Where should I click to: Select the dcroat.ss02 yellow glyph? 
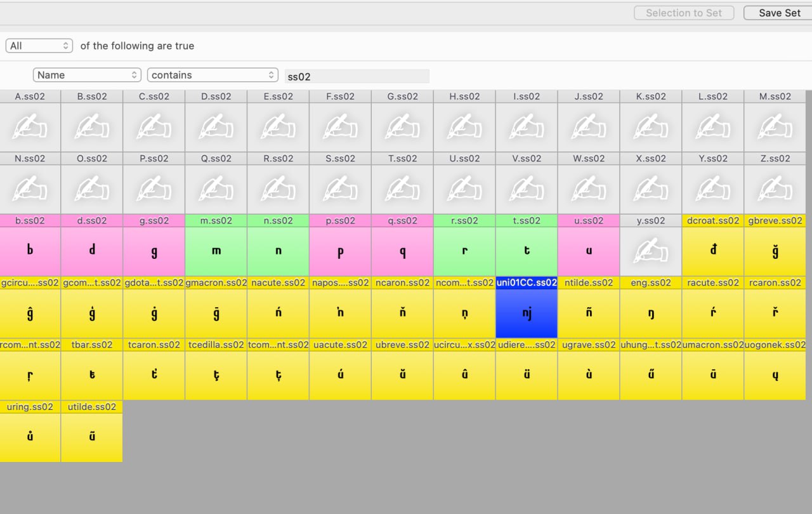pyautogui.click(x=713, y=251)
